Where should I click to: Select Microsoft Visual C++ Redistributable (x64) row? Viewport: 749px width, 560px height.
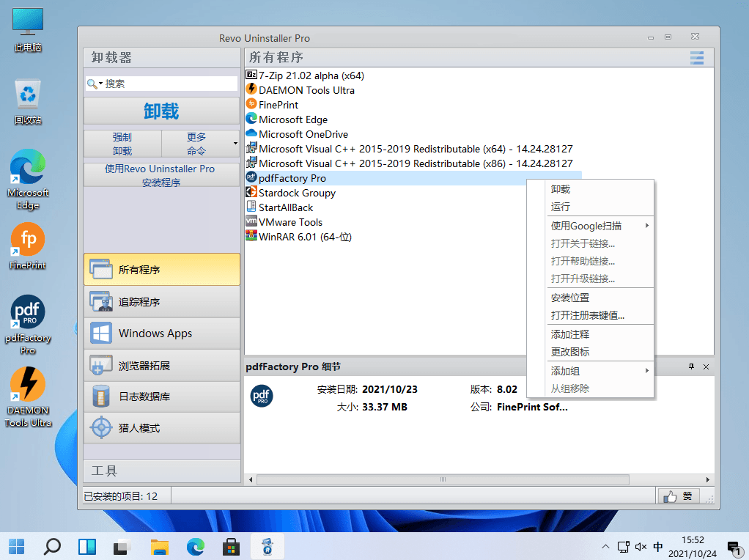pos(413,149)
